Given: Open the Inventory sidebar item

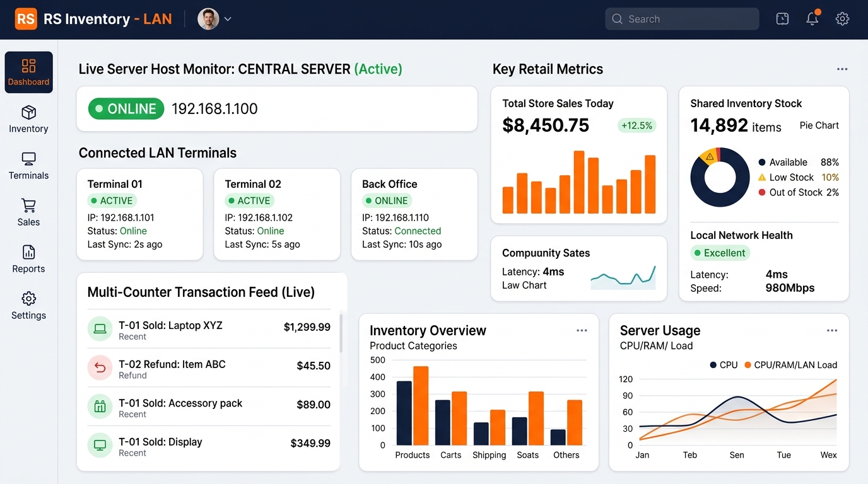Looking at the screenshot, I should point(28,119).
